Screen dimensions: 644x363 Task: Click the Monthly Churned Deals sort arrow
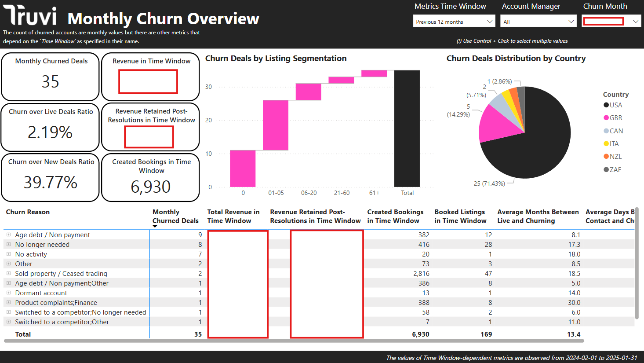(155, 227)
